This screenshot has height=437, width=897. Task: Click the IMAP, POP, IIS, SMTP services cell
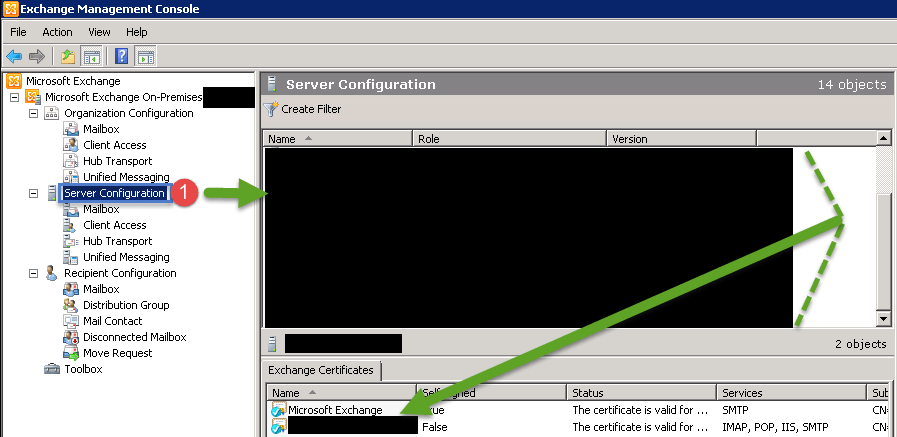(x=775, y=427)
